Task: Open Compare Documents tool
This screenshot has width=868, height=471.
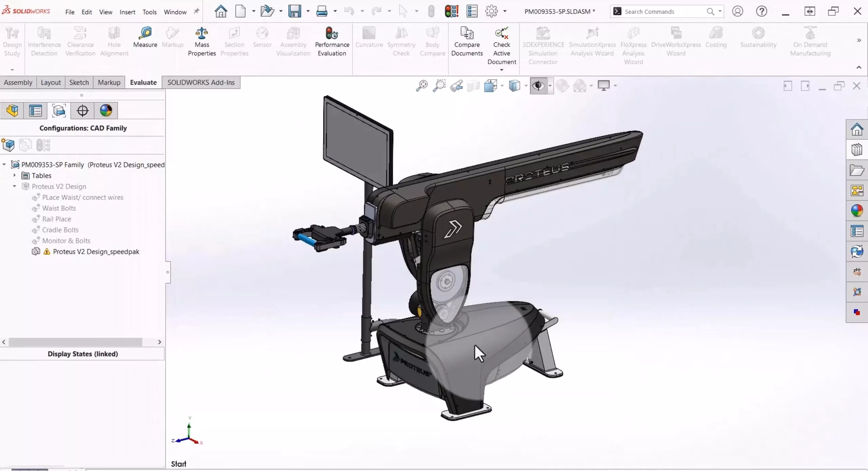Action: pyautogui.click(x=467, y=41)
